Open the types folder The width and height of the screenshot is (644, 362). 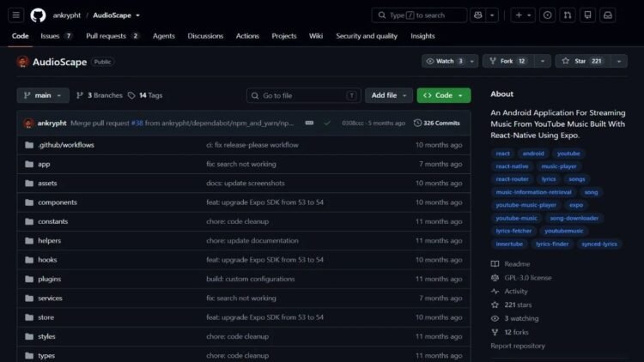tap(46, 355)
